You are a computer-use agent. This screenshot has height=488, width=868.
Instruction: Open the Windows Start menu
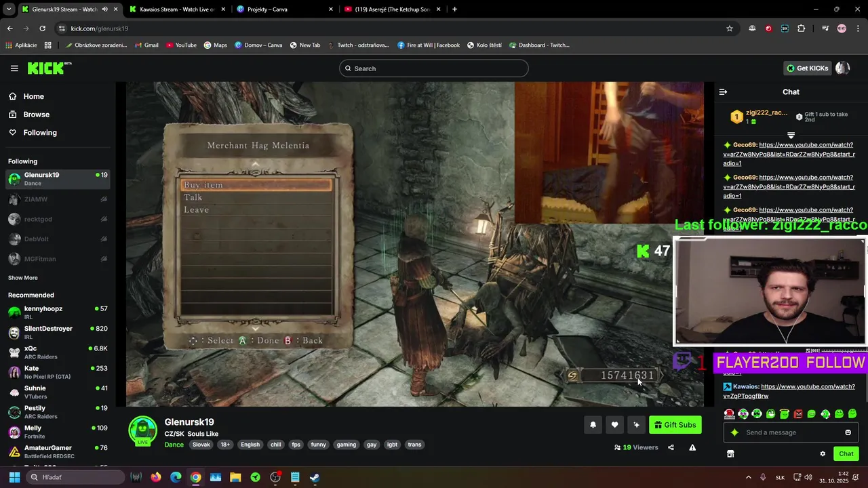click(14, 477)
